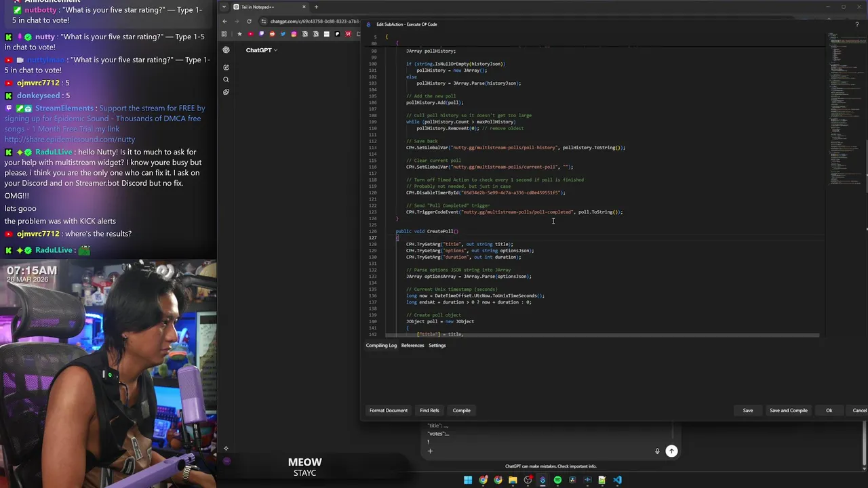Viewport: 868px width, 488px height.
Task: Click Save and Compile
Action: (x=789, y=410)
